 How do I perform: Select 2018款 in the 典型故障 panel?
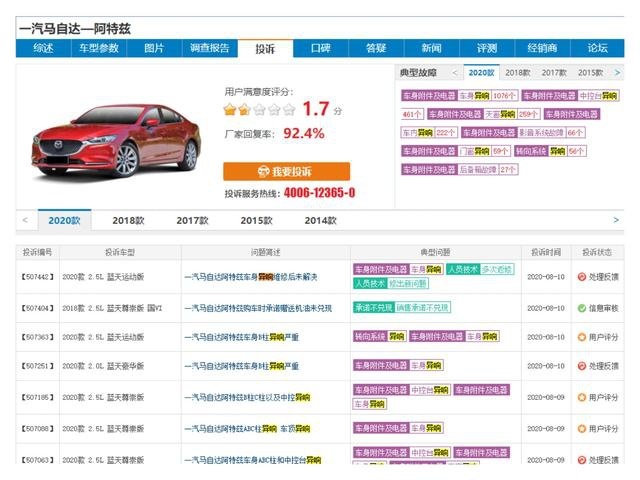pos(518,73)
